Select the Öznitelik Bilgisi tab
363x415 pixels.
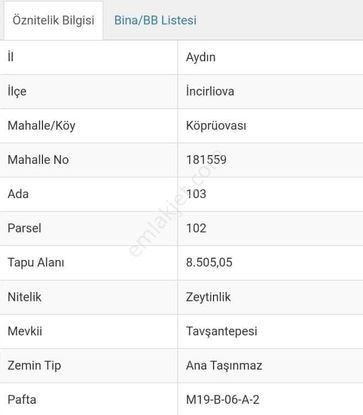coord(53,20)
